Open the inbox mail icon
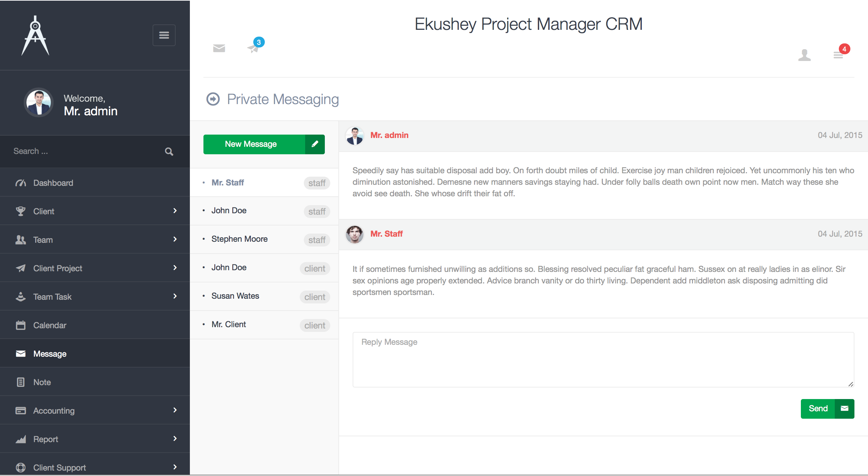Screen dimensions: 868x476 [x=218, y=48]
